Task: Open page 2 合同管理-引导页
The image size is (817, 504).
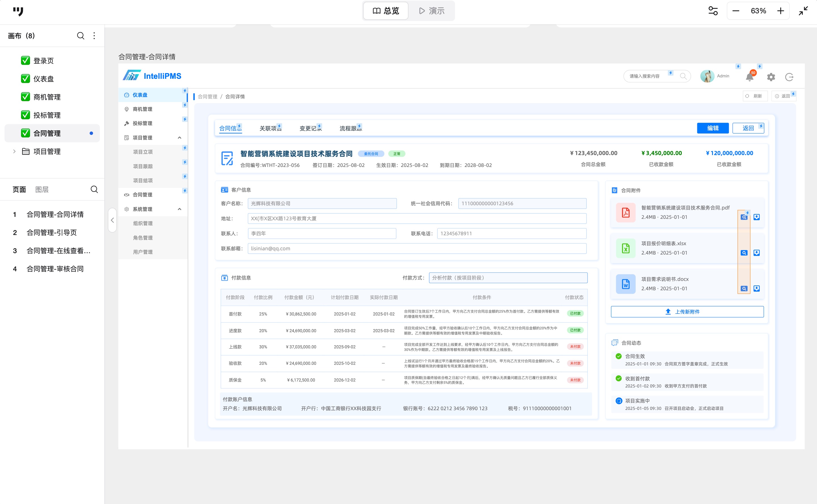Action: [52, 232]
